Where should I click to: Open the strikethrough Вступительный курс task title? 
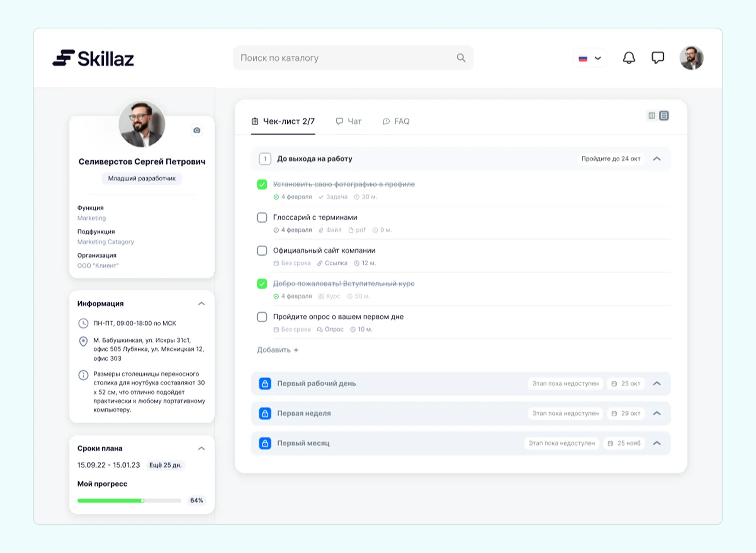(x=343, y=283)
